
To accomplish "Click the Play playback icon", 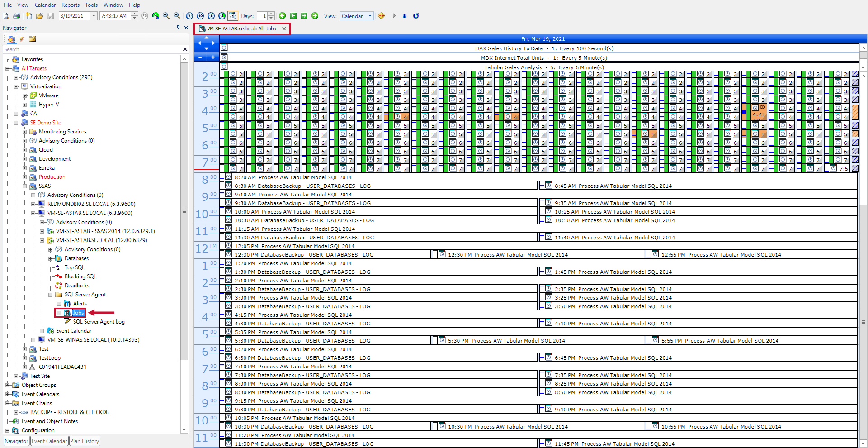I will [394, 16].
